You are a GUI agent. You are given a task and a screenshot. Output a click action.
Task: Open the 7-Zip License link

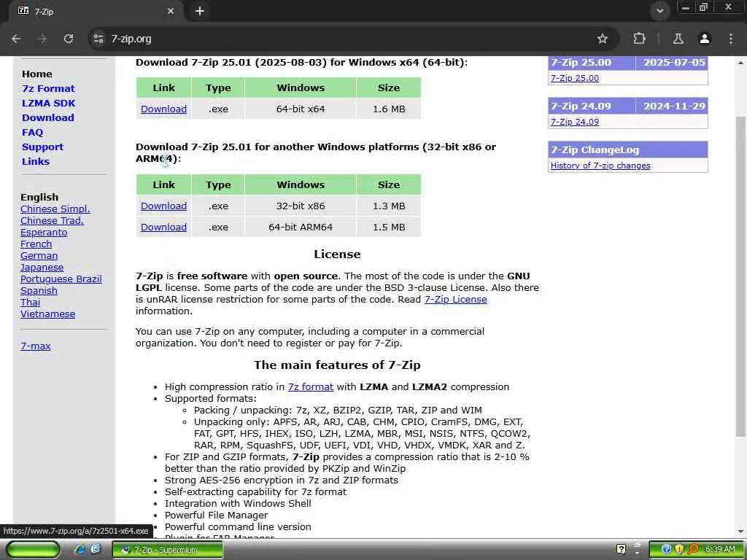click(x=455, y=300)
